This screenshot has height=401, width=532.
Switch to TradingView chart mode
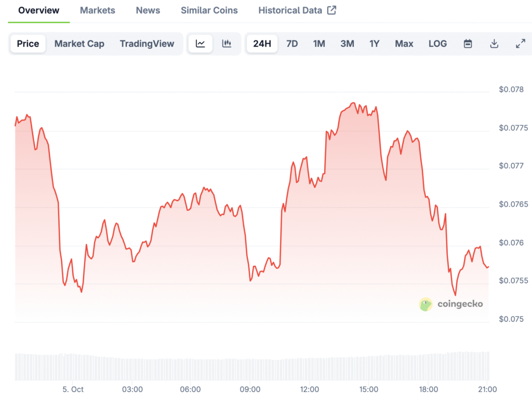point(147,44)
